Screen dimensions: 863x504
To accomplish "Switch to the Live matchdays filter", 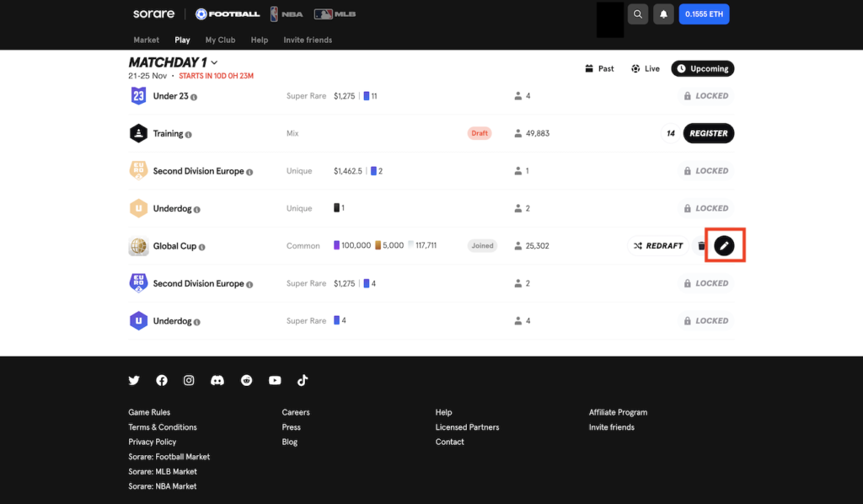I will click(646, 68).
